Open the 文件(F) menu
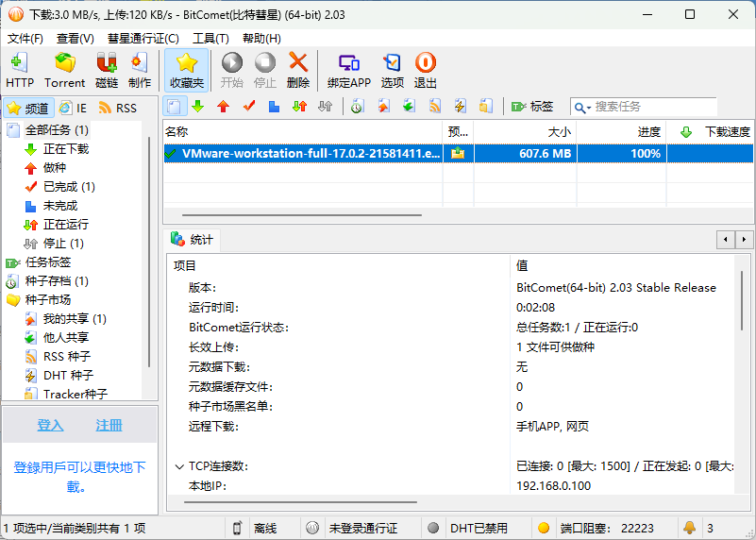Image resolution: width=756 pixels, height=540 pixels. [25, 39]
